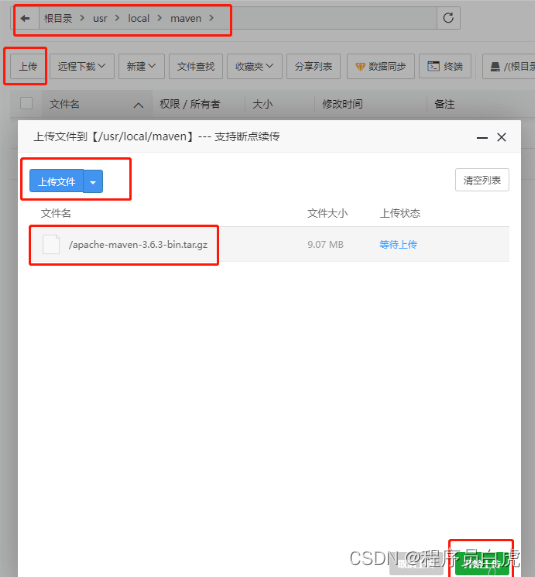535x577 pixels.
Task: Expand the 远程下载 dropdown
Action: coord(82,66)
